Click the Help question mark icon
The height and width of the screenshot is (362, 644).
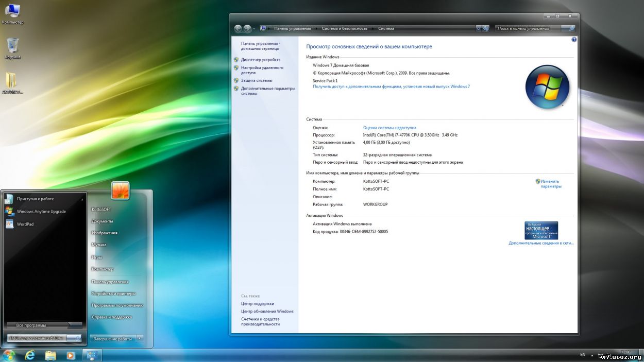click(x=574, y=39)
